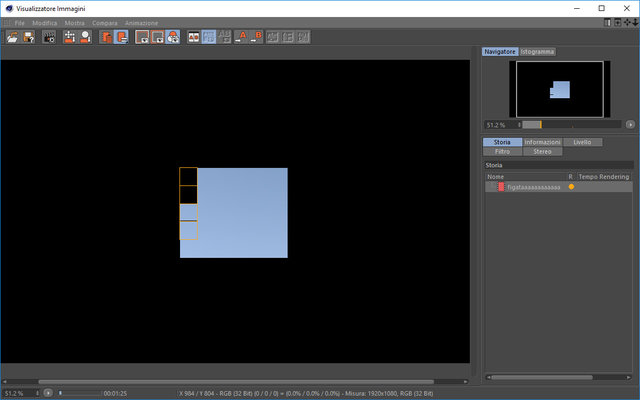Click the first orange framed render region icon
Image resolution: width=640 pixels, height=400 pixels.
click(142, 37)
